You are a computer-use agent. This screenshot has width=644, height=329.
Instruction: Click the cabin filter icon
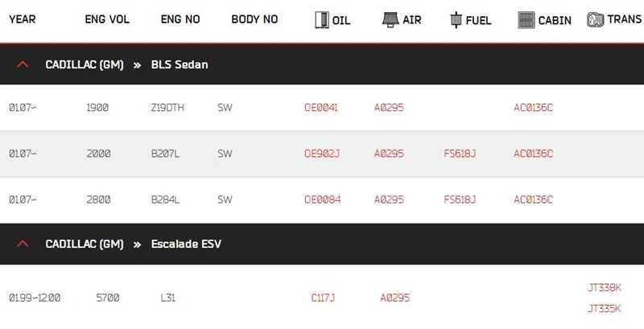tap(526, 20)
